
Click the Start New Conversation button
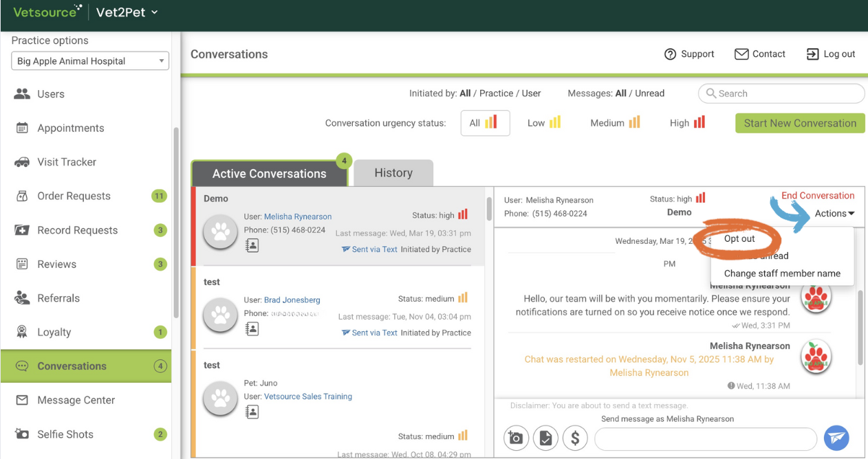[800, 123]
